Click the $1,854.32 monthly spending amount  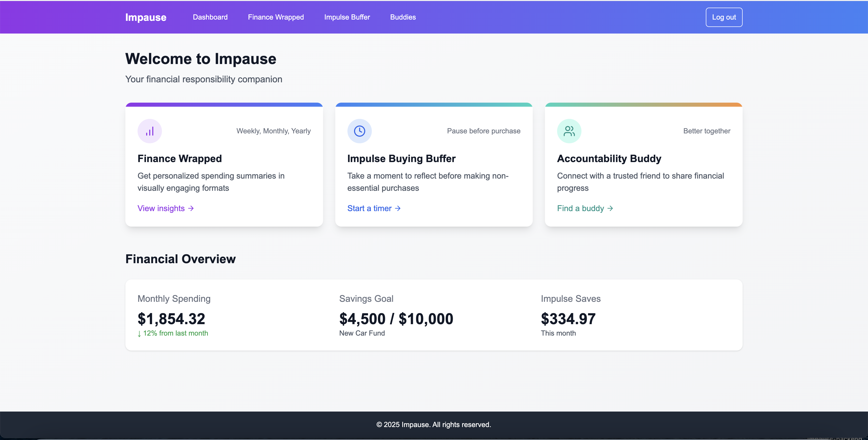point(171,319)
